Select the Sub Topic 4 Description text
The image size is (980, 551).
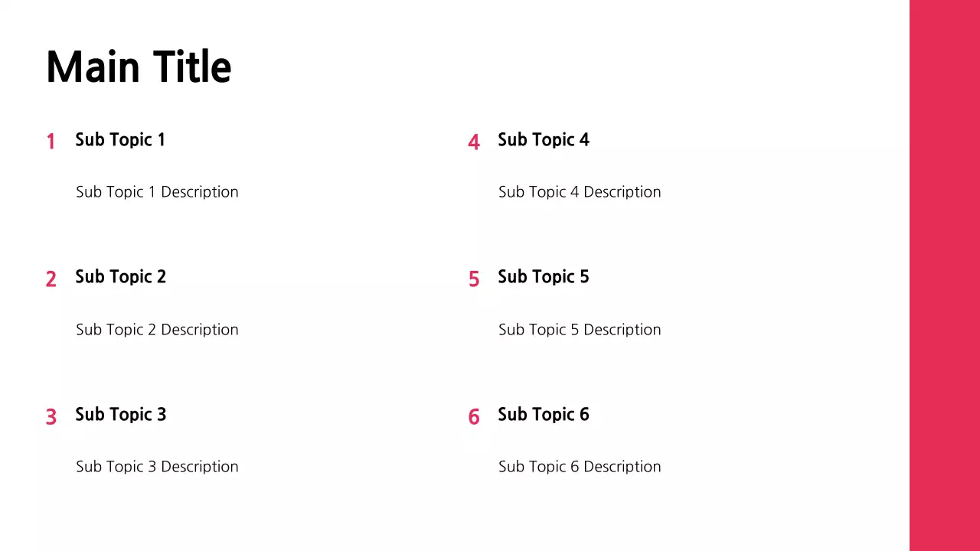[580, 191]
